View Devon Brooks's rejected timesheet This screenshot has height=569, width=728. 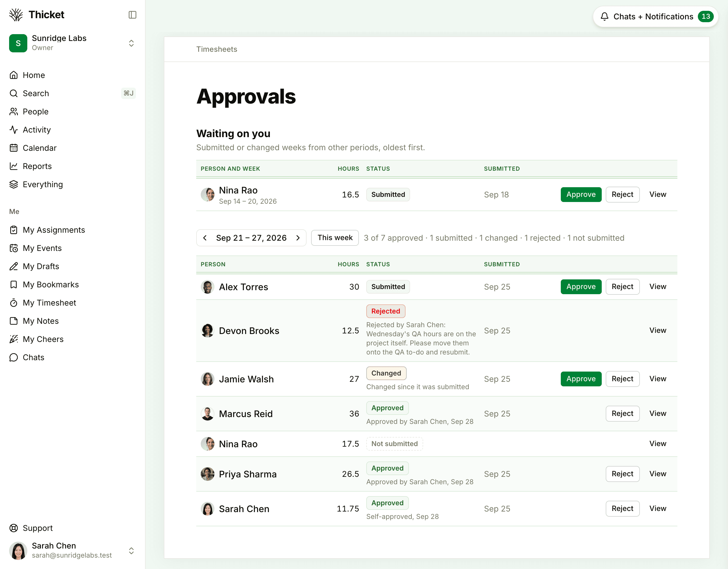(x=658, y=331)
